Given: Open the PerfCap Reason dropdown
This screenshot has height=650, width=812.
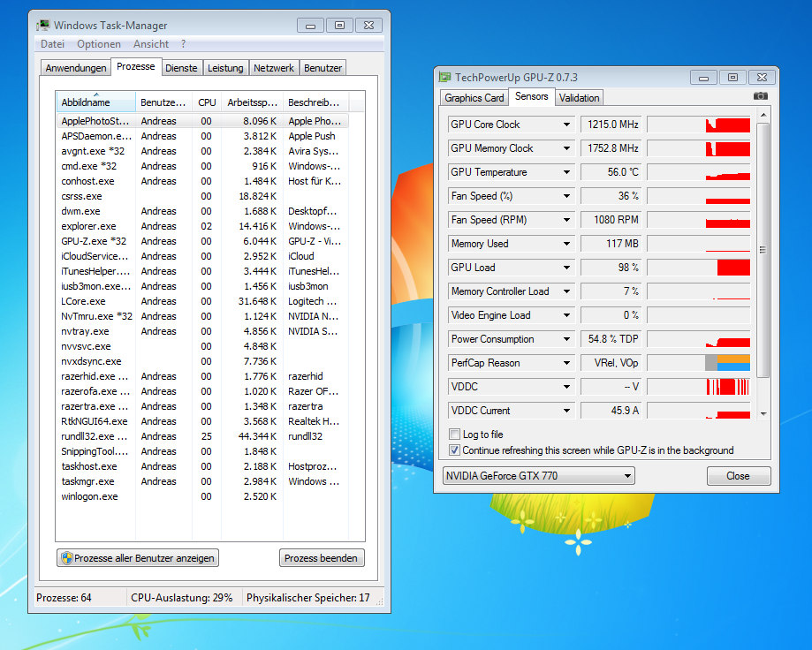Looking at the screenshot, I should [x=566, y=363].
